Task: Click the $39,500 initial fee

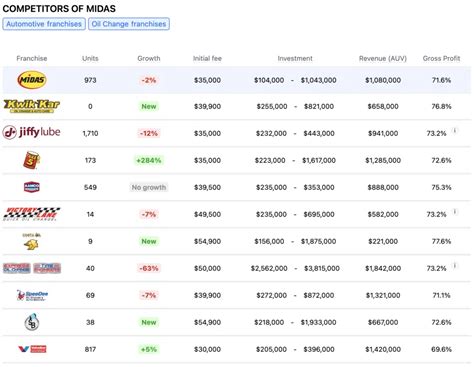Action: click(207, 187)
